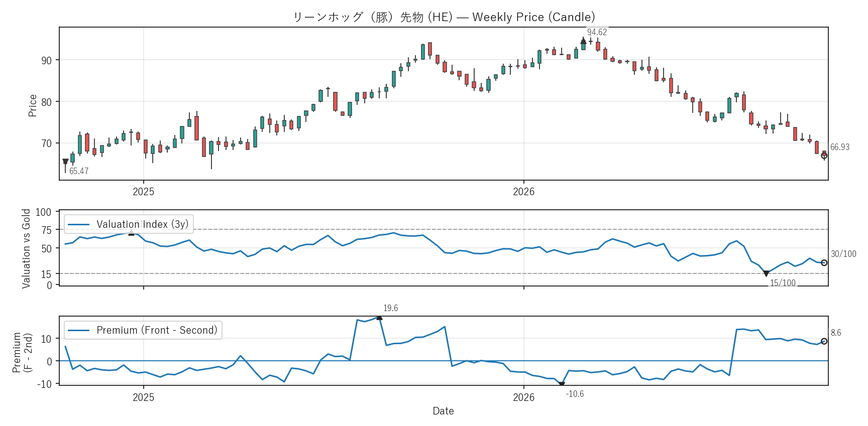Click the down-triangle marker at the valuation low

[766, 273]
